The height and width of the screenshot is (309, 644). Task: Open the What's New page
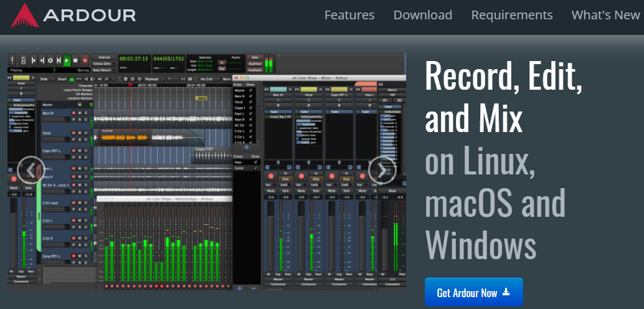[x=605, y=15]
